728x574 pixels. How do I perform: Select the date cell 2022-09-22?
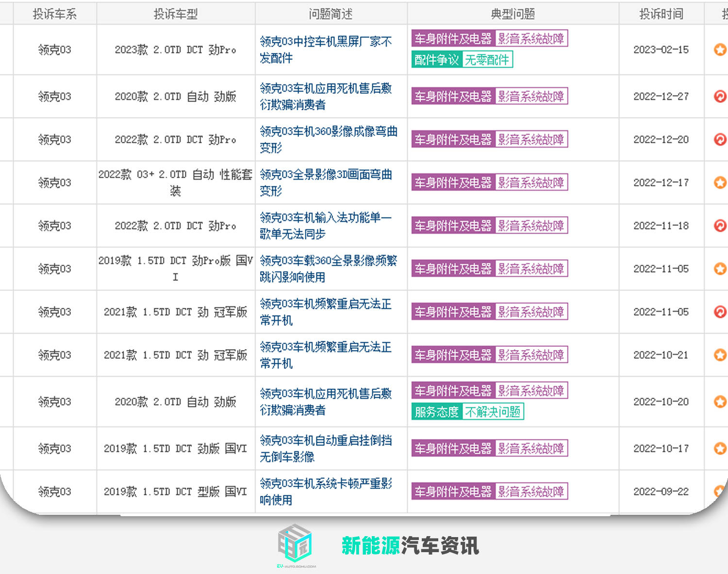tap(661, 491)
